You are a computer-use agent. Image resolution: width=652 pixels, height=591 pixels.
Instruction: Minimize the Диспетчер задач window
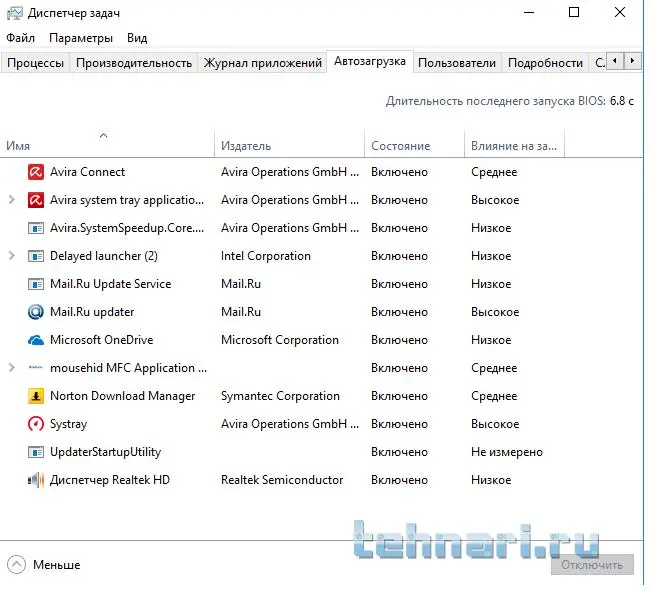(529, 12)
